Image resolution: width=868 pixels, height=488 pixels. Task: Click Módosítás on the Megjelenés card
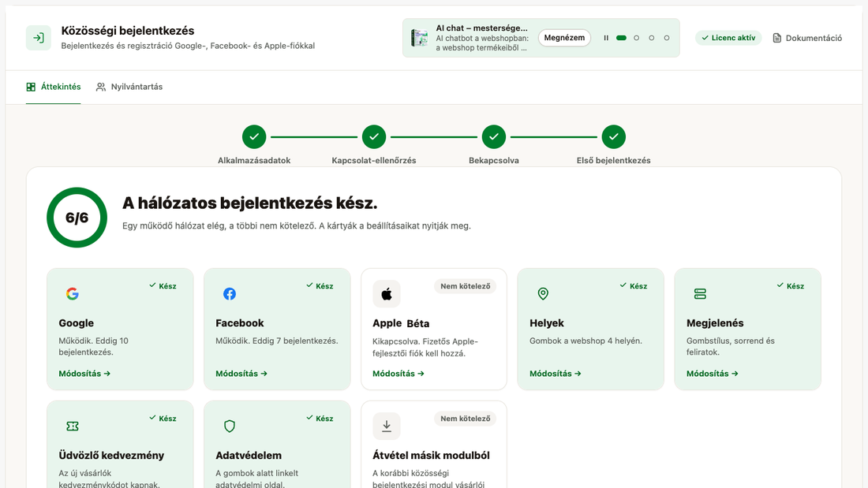click(x=713, y=374)
